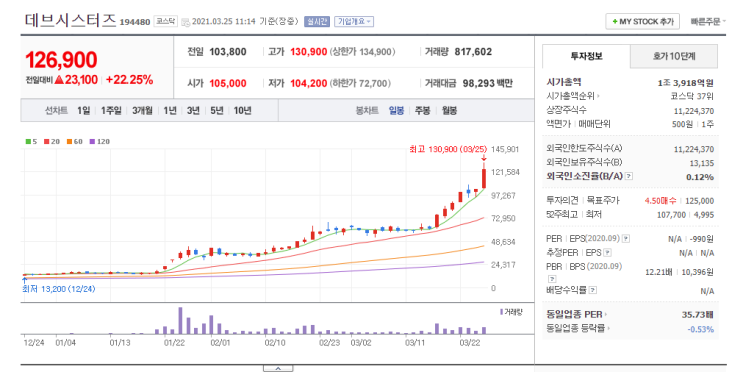Click the 저가 value 104,200
The image size is (743, 372).
point(308,83)
